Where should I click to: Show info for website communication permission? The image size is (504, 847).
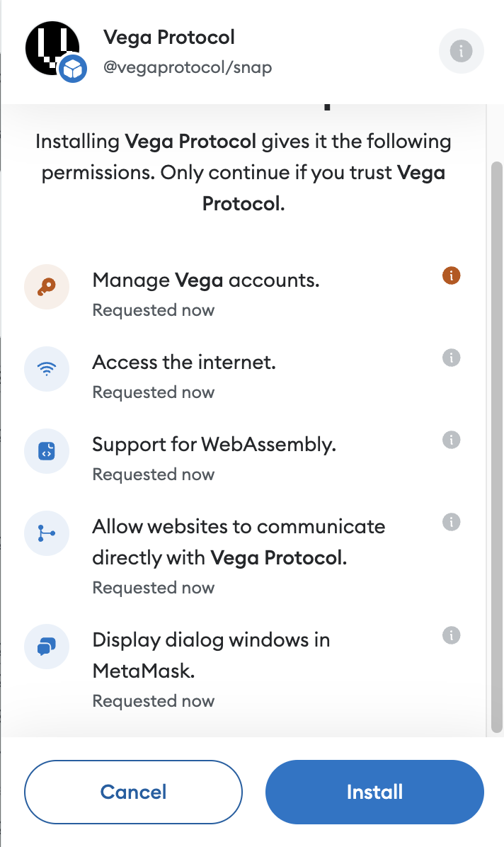click(x=451, y=522)
